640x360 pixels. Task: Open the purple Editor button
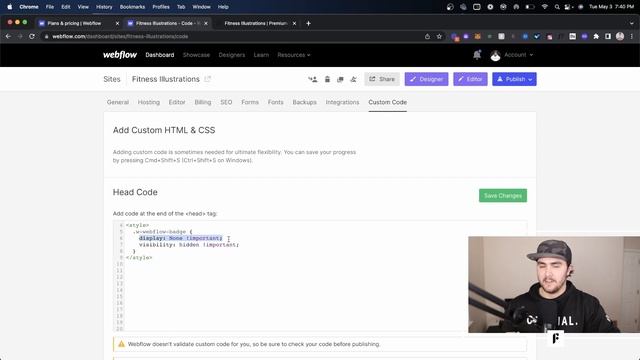(x=470, y=79)
